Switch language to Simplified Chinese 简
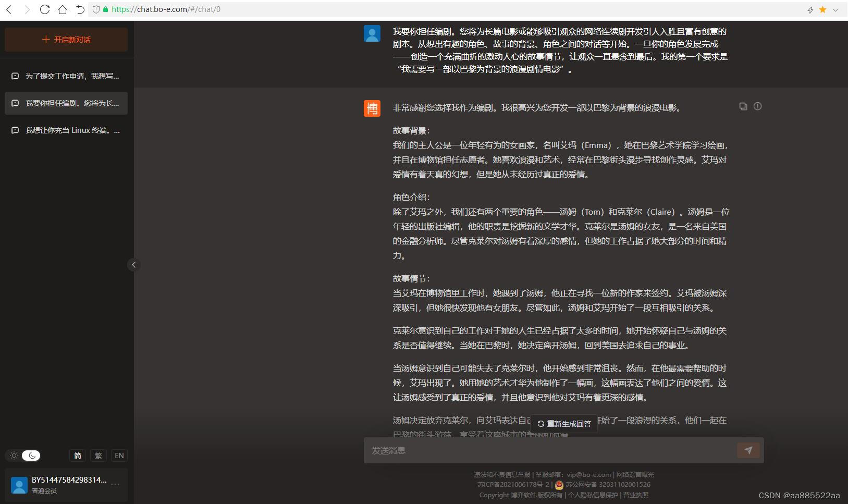The height and width of the screenshot is (504, 848). point(78,456)
